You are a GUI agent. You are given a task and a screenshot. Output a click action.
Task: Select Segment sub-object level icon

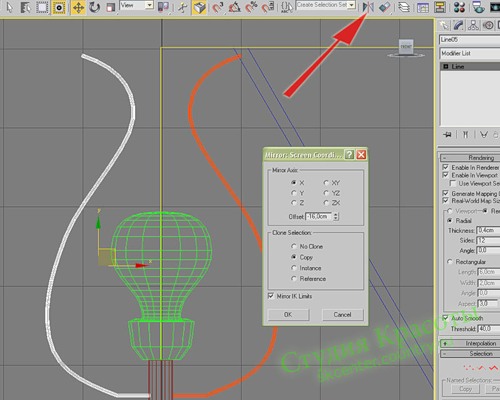pyautogui.click(x=481, y=368)
